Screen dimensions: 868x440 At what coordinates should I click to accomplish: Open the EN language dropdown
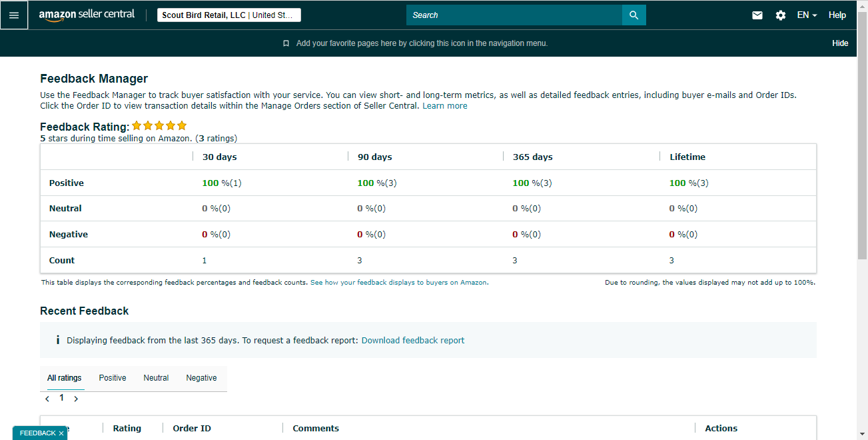tap(807, 15)
